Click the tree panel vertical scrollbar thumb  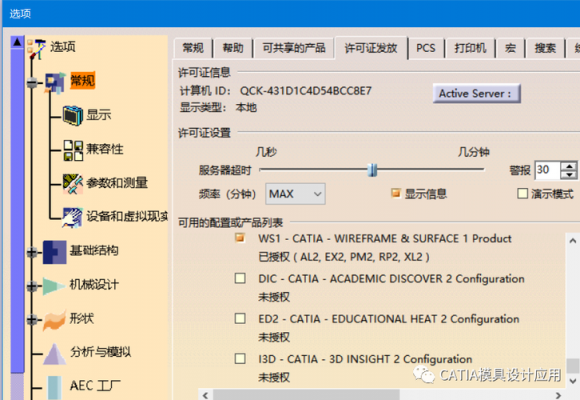(17, 211)
